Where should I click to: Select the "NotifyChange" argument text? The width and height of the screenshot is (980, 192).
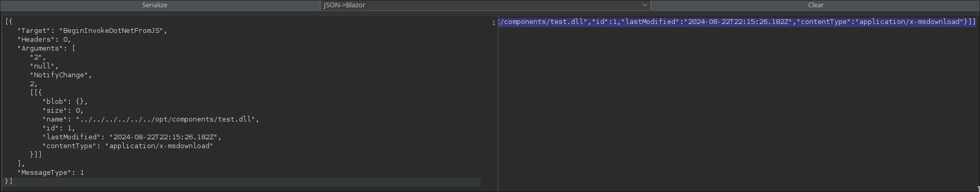point(61,75)
